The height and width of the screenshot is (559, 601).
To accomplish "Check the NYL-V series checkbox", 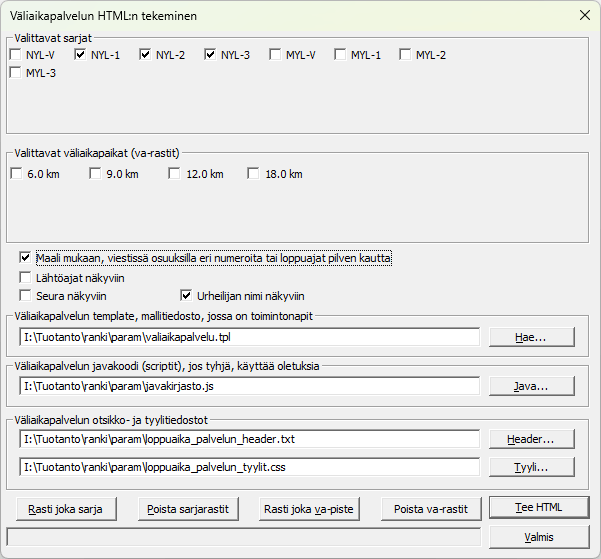I will coord(17,55).
